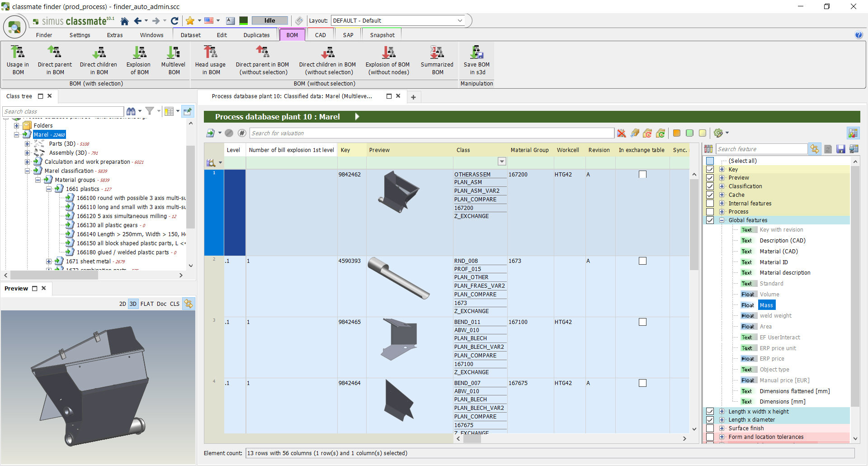Click the classmate finder application logo button
Viewport: 868px width, 466px height.
click(x=14, y=27)
